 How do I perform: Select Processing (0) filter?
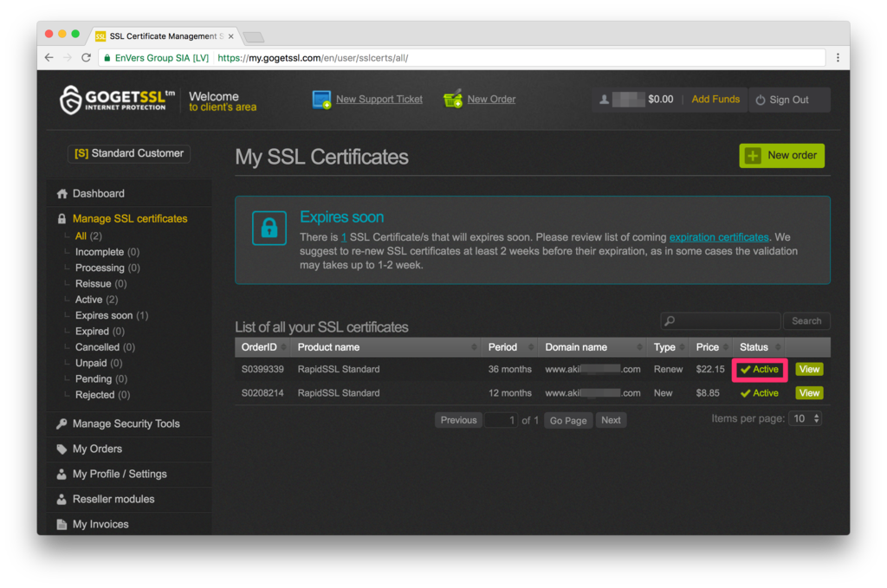click(107, 268)
